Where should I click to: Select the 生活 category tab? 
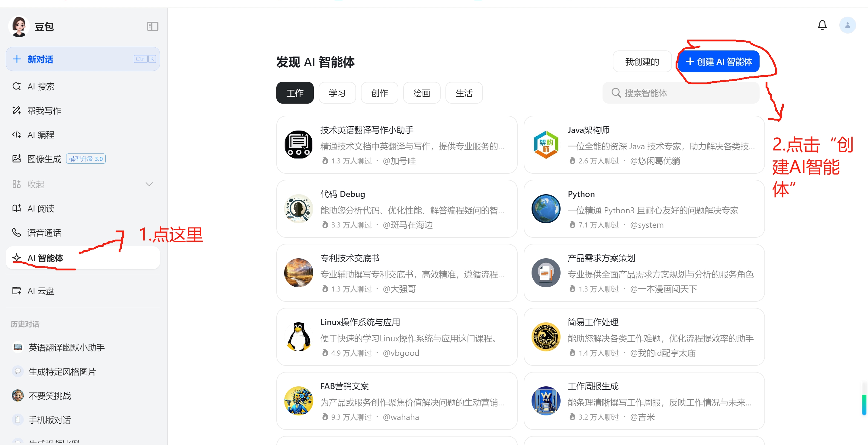click(x=464, y=93)
